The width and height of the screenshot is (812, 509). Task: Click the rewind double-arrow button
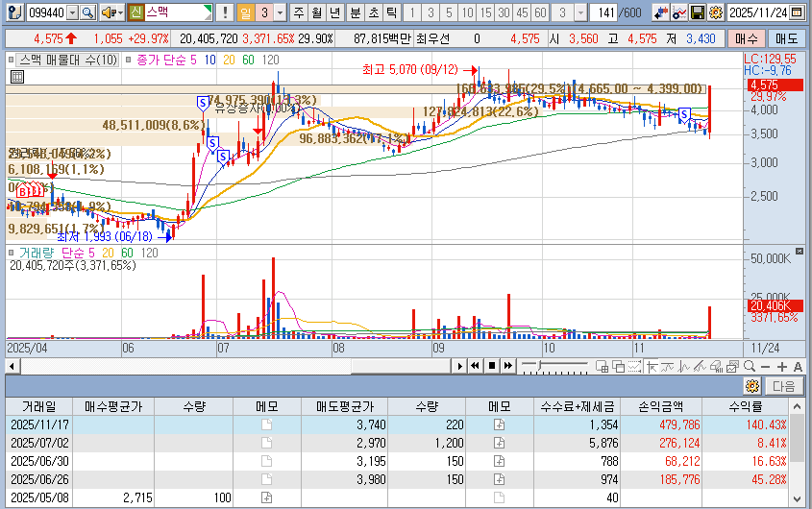click(x=475, y=366)
